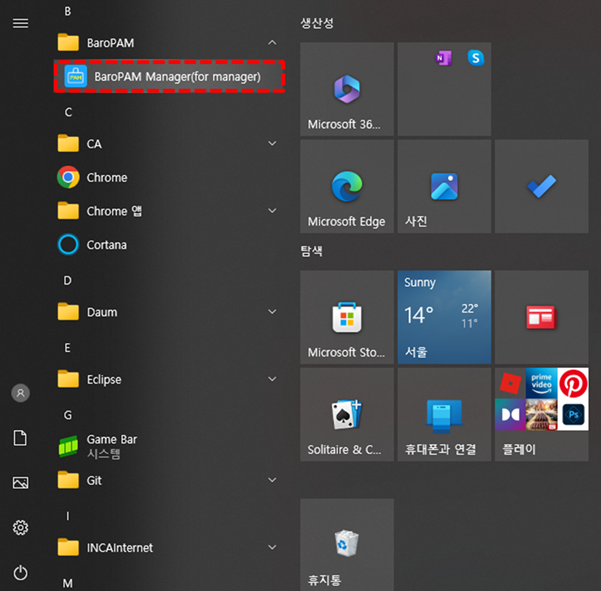Click the Power button icon

coord(20,573)
